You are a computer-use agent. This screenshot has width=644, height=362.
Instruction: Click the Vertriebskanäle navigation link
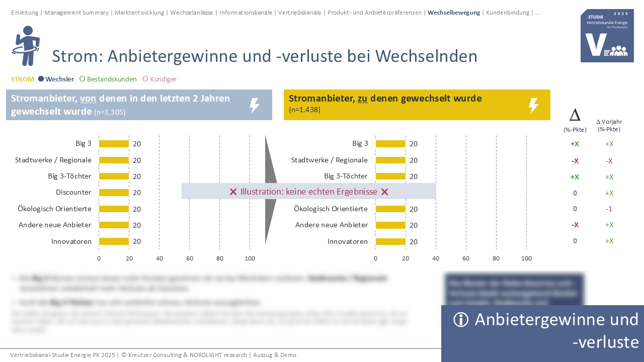(x=299, y=13)
